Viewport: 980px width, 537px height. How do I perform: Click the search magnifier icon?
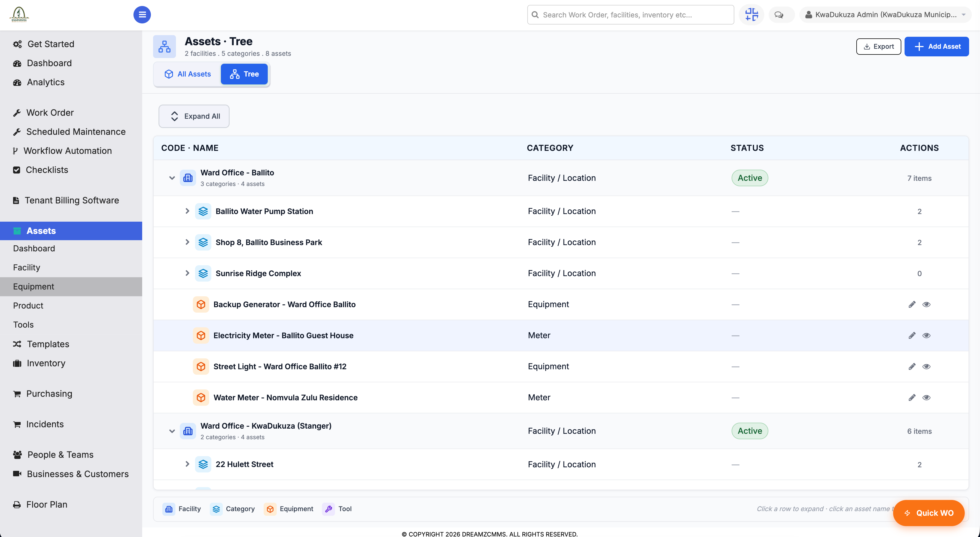(x=535, y=15)
